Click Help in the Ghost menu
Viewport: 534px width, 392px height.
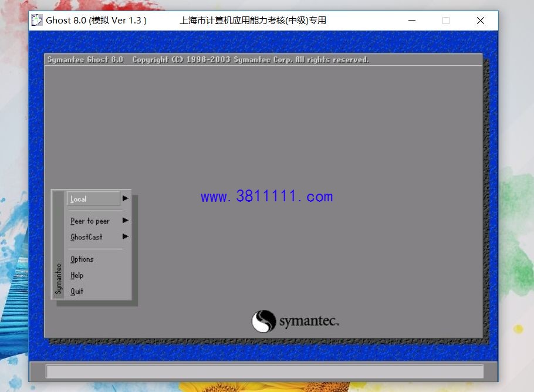tap(77, 275)
